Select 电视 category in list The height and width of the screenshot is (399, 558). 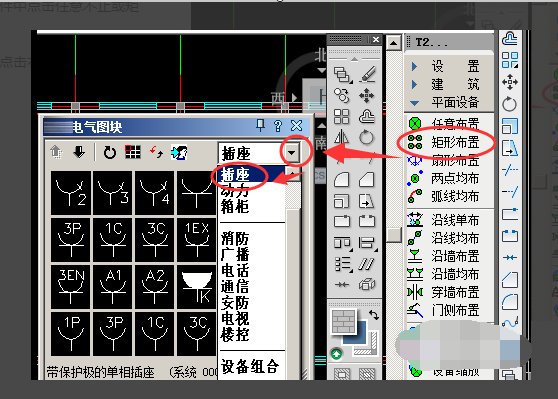(x=235, y=318)
